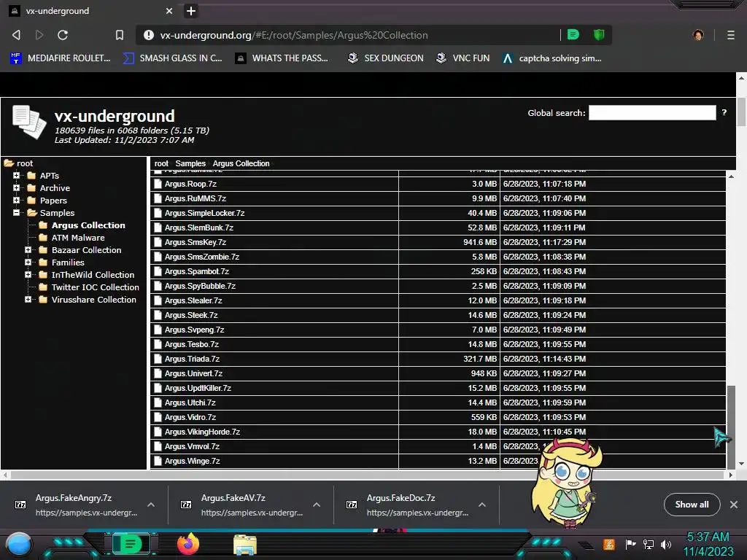Screen dimensions: 747x560
Task: Select the root folder in the tree
Action: (x=25, y=163)
